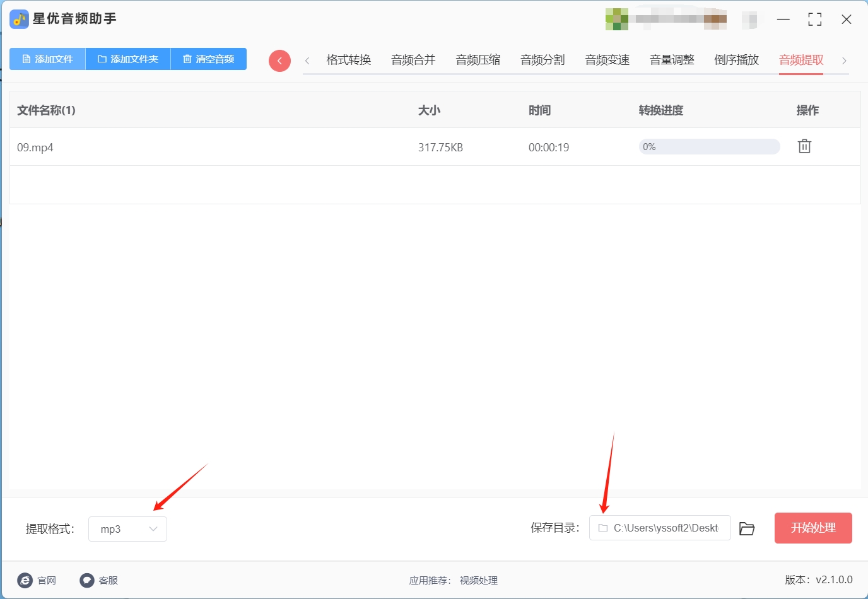Switch to the 格式转换 tab
This screenshot has width=868, height=599.
point(349,60)
